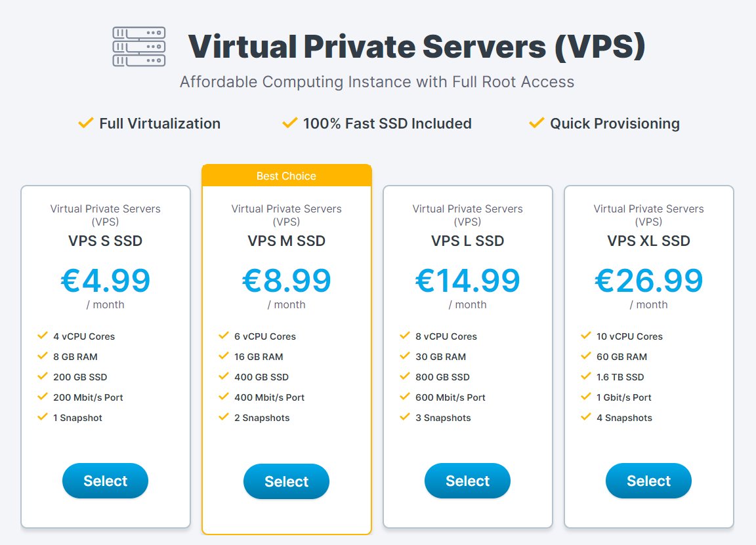Choose the VPS L SSD plan Select button

(x=467, y=481)
